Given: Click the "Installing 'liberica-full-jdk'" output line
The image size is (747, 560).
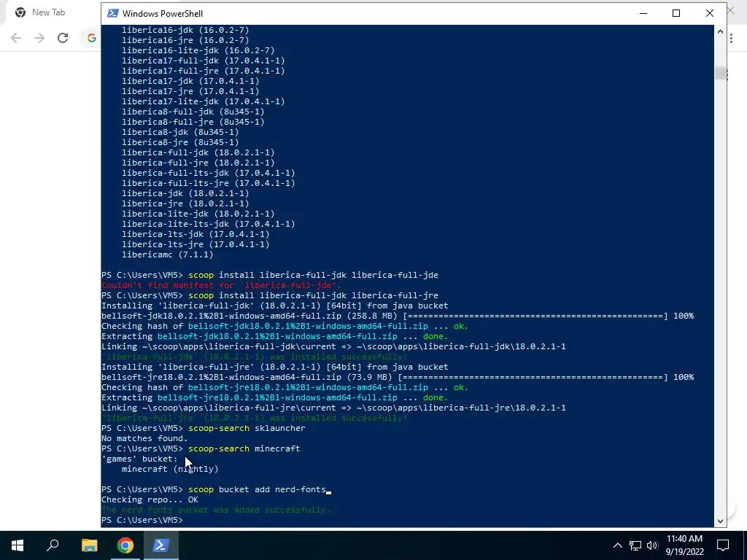Looking at the screenshot, I should click(x=274, y=306).
